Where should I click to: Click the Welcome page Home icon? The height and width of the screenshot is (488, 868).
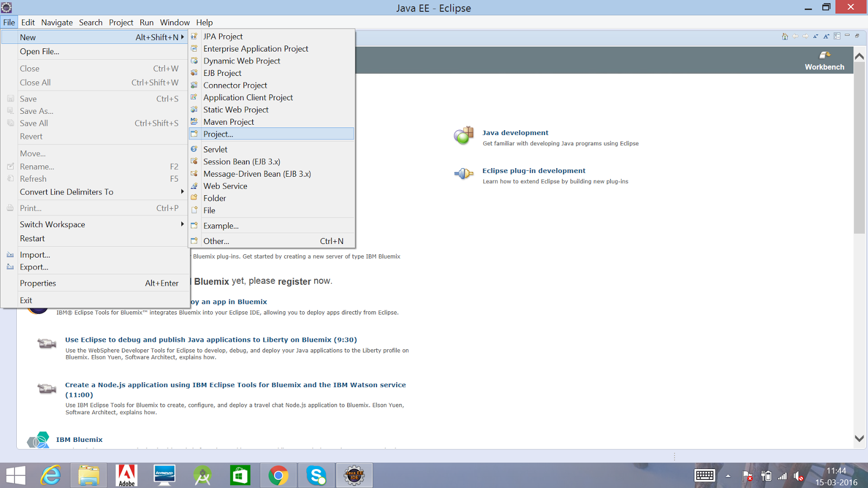784,36
